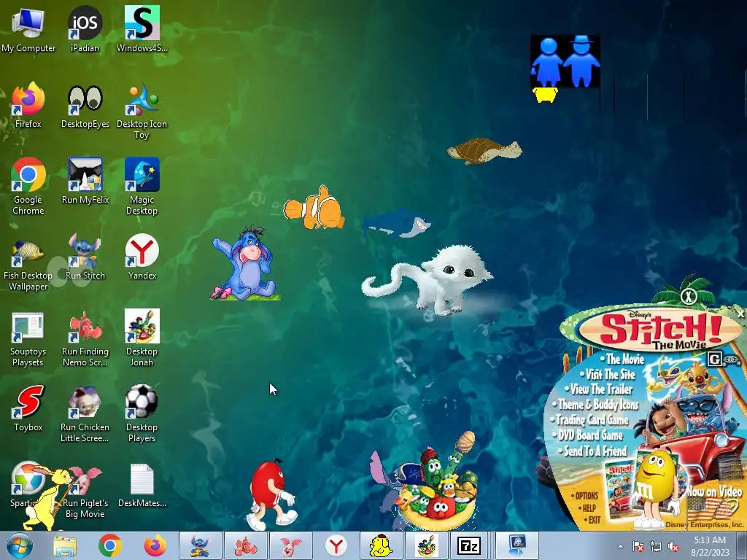747x560 pixels.
Task: Click the round X above Stitch logo
Action: coord(688,297)
